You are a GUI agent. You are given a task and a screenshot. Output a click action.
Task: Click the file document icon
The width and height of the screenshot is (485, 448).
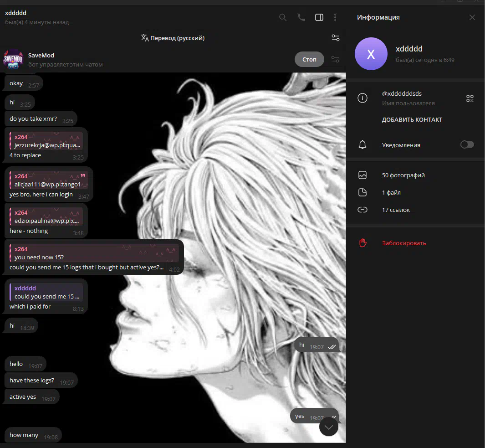point(362,193)
